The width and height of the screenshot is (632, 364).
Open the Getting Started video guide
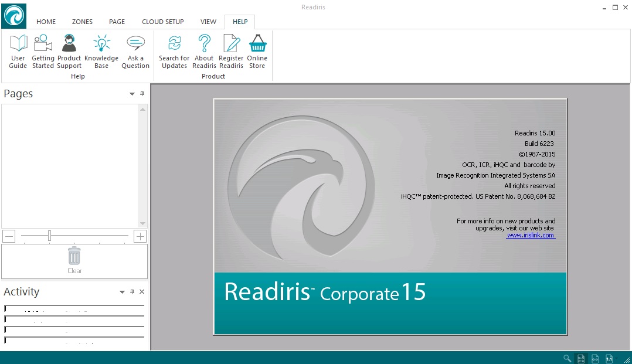coord(43,52)
